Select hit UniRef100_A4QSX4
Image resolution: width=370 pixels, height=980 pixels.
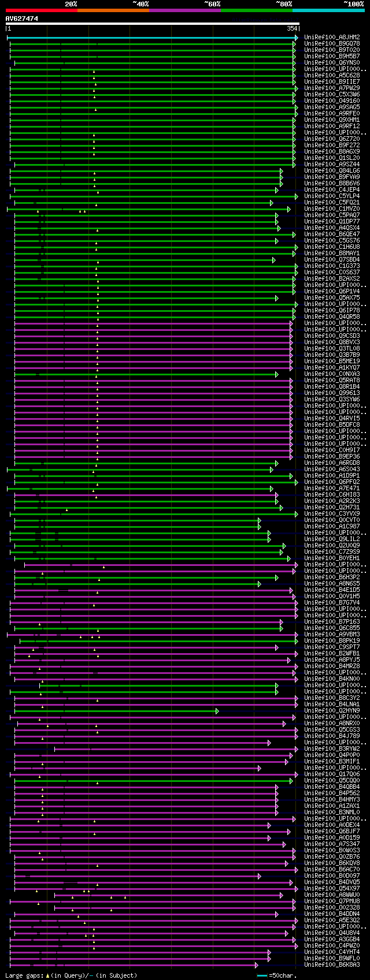[x=332, y=228]
